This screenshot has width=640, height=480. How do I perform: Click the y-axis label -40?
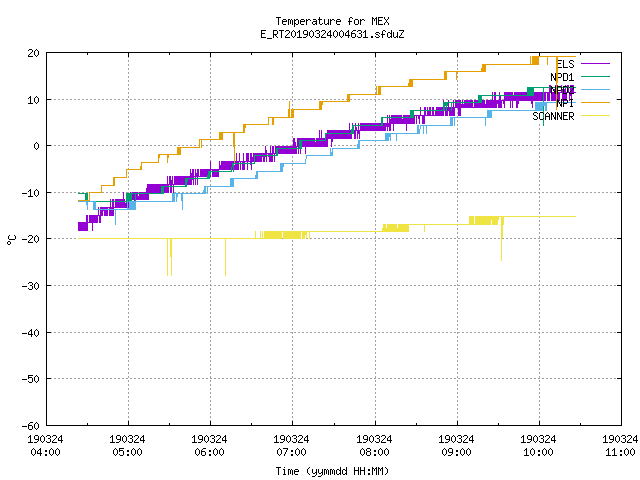click(x=31, y=333)
